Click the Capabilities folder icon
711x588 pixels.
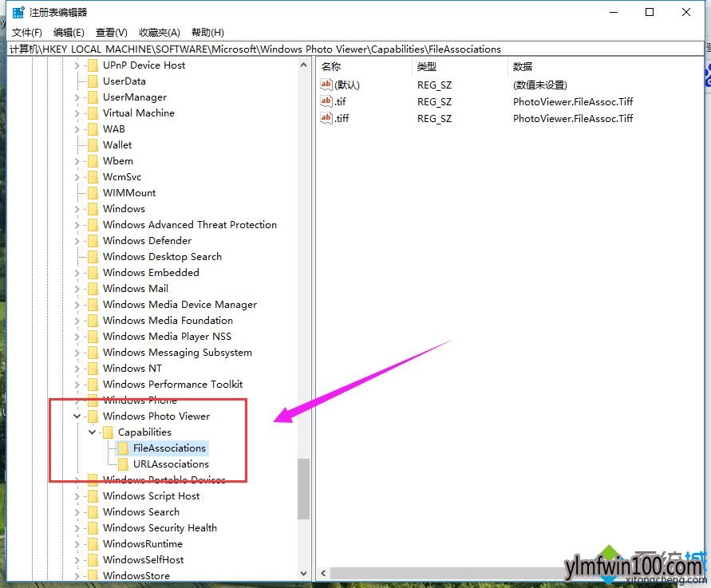[x=108, y=432]
